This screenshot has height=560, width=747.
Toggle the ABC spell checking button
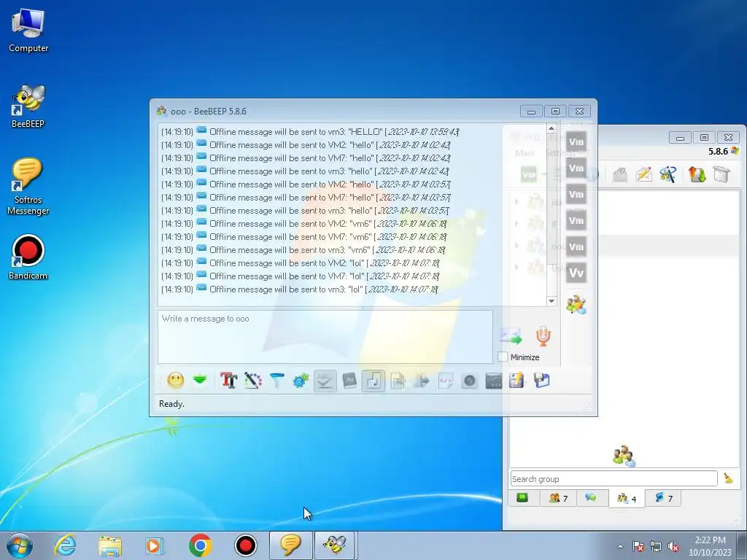[x=325, y=381]
